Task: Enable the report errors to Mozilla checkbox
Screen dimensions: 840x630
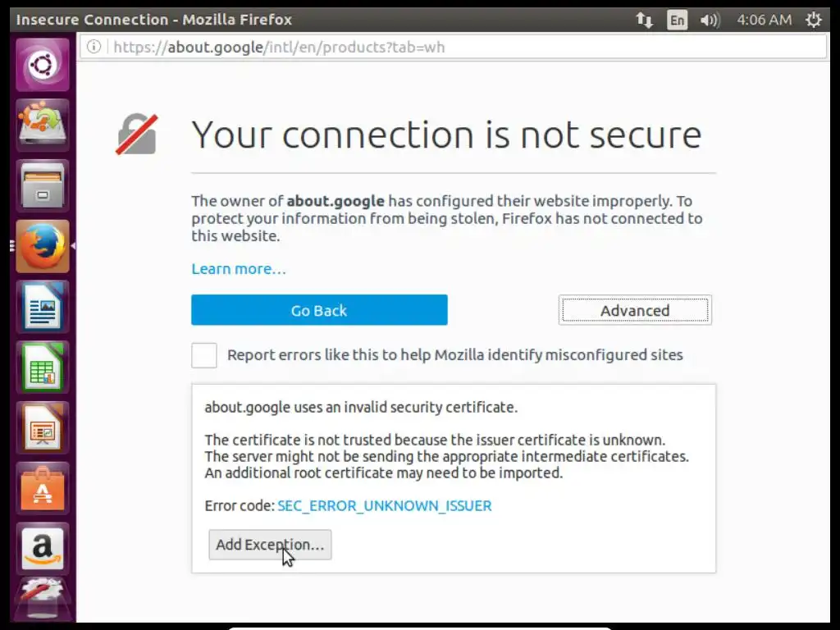Action: 204,355
